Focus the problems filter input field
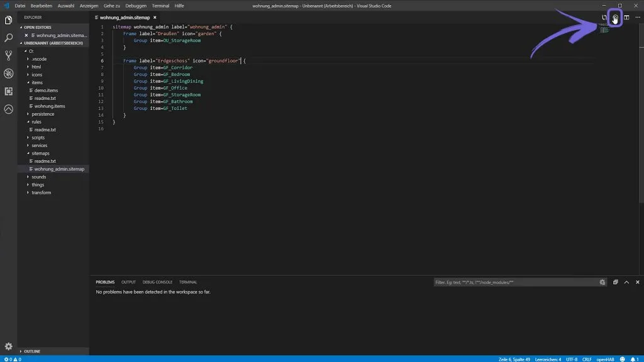Viewport: 644px width, 362px height. (516, 282)
